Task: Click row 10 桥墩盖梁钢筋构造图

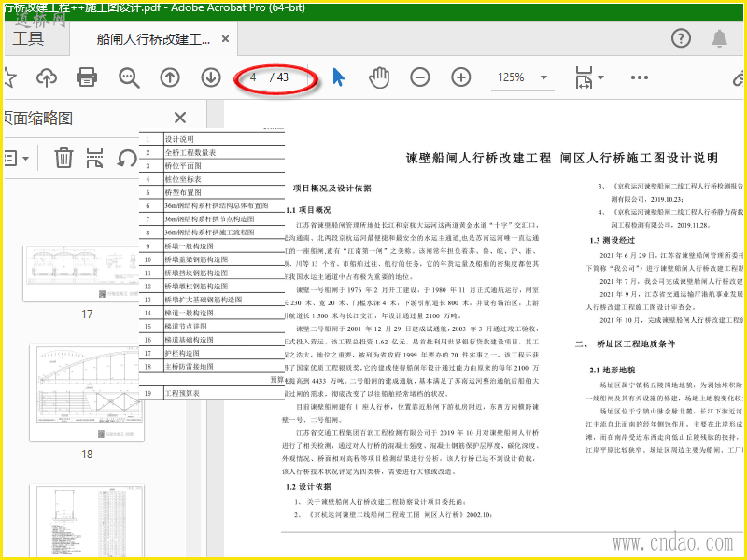Action: pyautogui.click(x=212, y=259)
